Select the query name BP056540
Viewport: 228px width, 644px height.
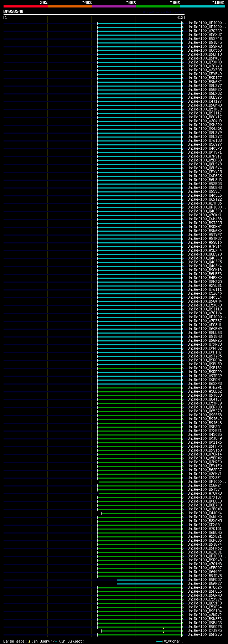pyautogui.click(x=14, y=11)
